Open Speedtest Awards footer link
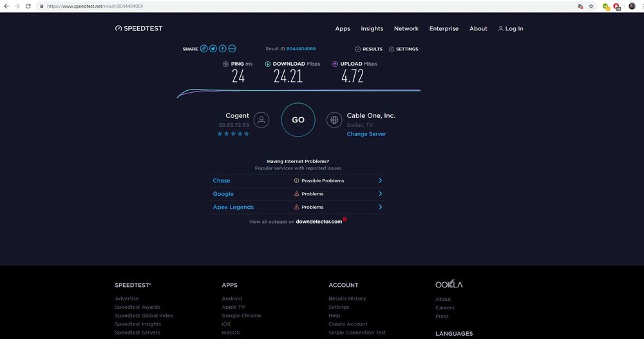Screen dimensions: 644x339 (x=138, y=307)
